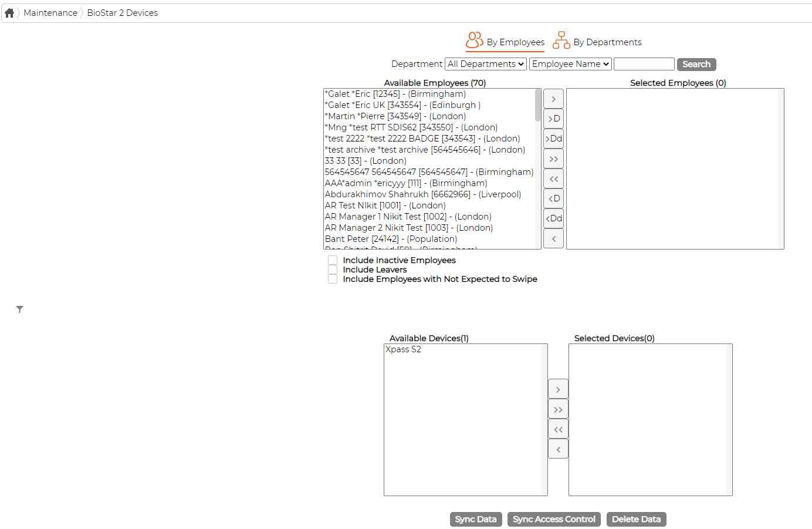Open Maintenance in the breadcrumb
812x529 pixels.
tap(50, 13)
